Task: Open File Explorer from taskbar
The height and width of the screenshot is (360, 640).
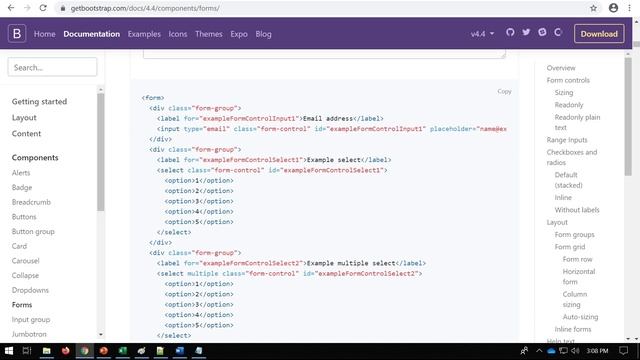Action: (47, 351)
